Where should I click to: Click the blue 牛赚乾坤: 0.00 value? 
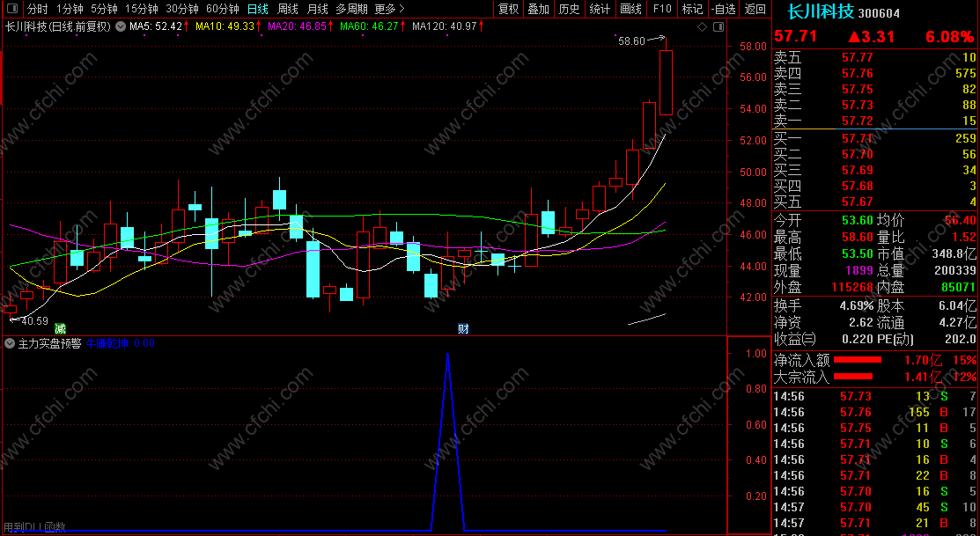click(121, 343)
